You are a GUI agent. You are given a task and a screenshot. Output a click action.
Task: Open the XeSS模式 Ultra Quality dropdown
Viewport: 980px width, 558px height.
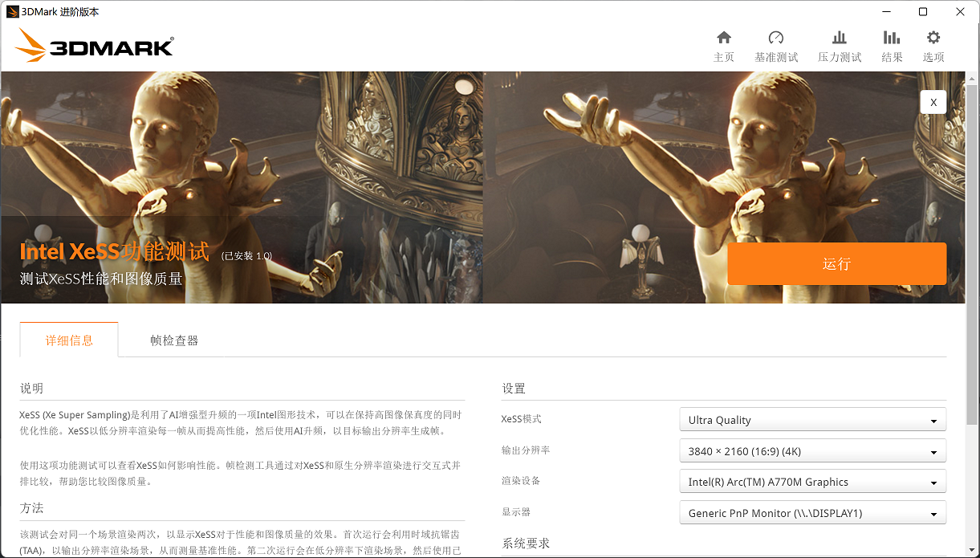pyautogui.click(x=812, y=420)
